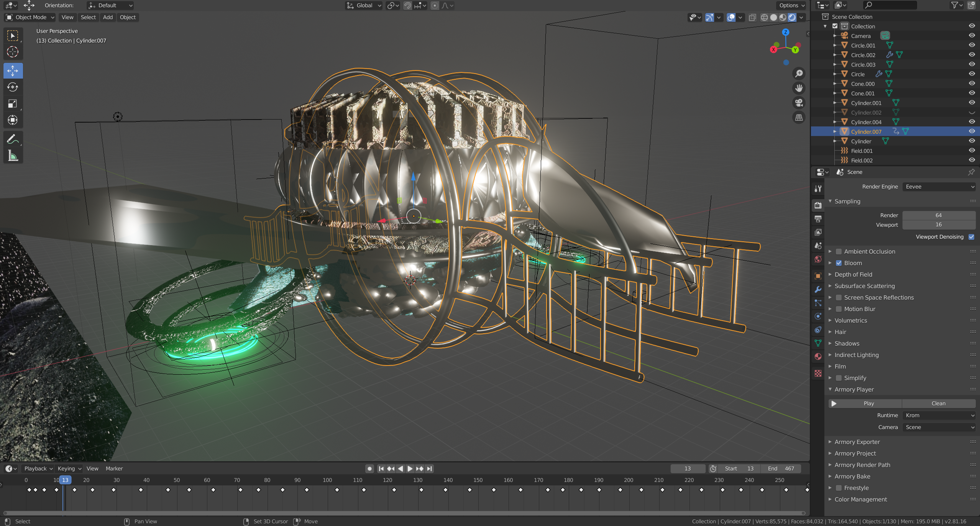This screenshot has width=980, height=526.
Task: Enable the Ambient Occlusion checkbox
Action: pyautogui.click(x=839, y=251)
